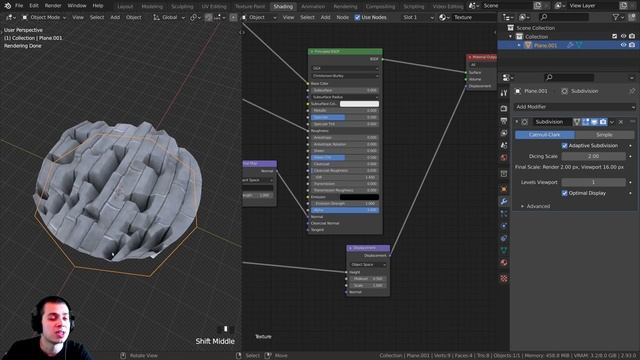Click the Blender logo menu icon
This screenshot has height=360, width=640.
7,6
